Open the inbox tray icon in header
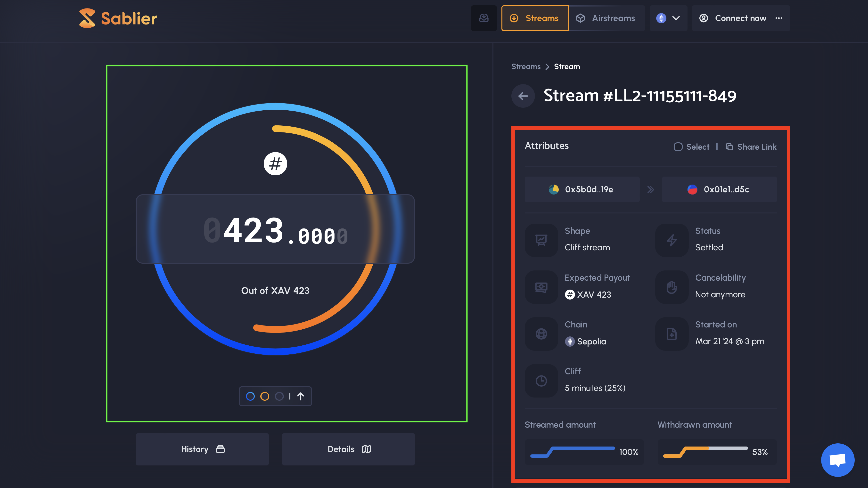The width and height of the screenshot is (868, 488). (483, 18)
